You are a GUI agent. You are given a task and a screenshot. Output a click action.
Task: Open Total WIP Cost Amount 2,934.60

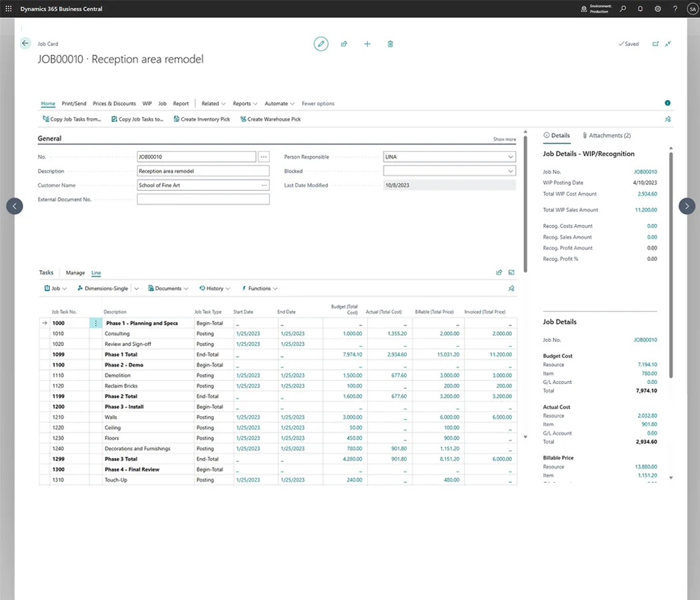647,194
